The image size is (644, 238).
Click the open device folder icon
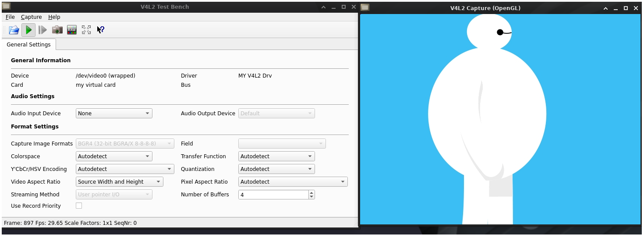[14, 30]
